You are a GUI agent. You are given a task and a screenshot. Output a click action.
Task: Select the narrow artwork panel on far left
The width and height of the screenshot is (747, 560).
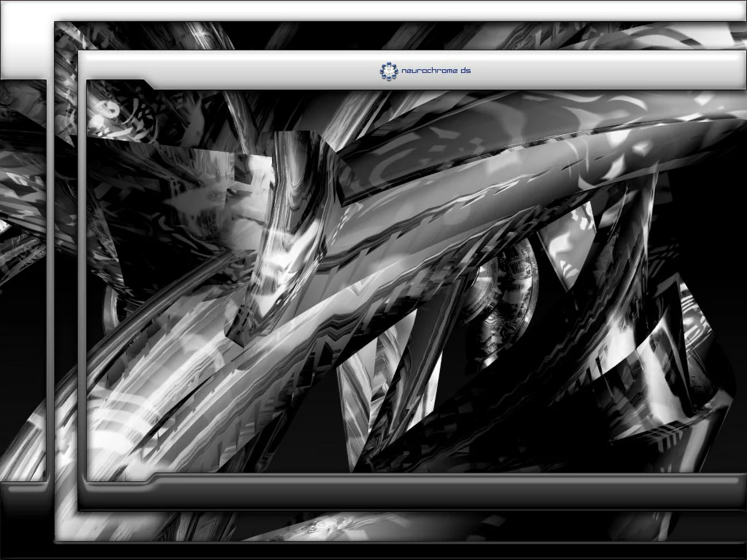point(23,280)
